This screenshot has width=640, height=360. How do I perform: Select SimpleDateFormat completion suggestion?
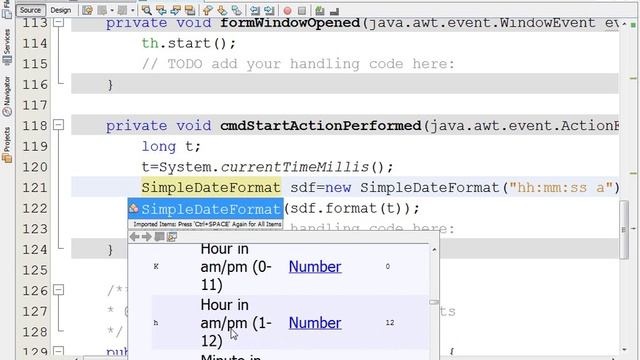(x=206, y=209)
